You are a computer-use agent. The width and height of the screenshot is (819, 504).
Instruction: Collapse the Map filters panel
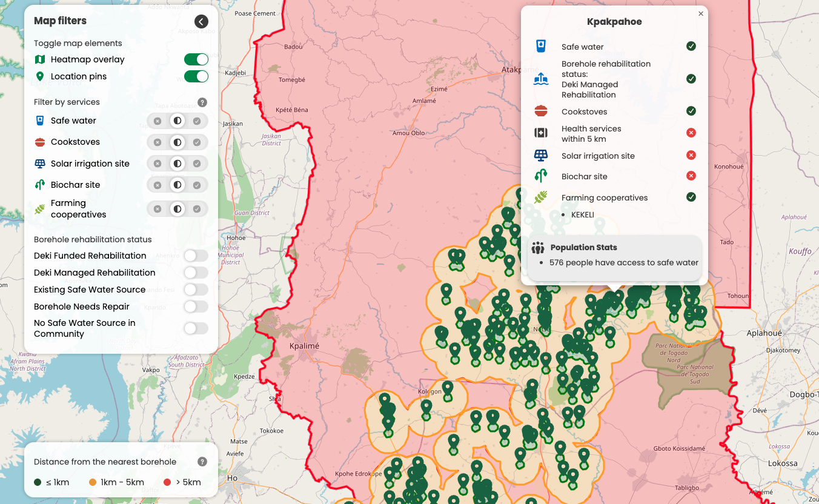(202, 22)
